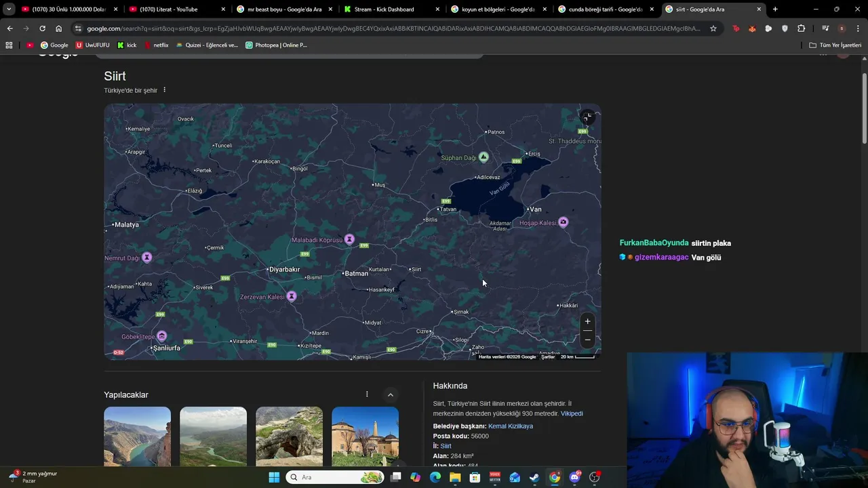Open the tab search dropdown arrow
Screen dimensions: 868x488
[9, 9]
